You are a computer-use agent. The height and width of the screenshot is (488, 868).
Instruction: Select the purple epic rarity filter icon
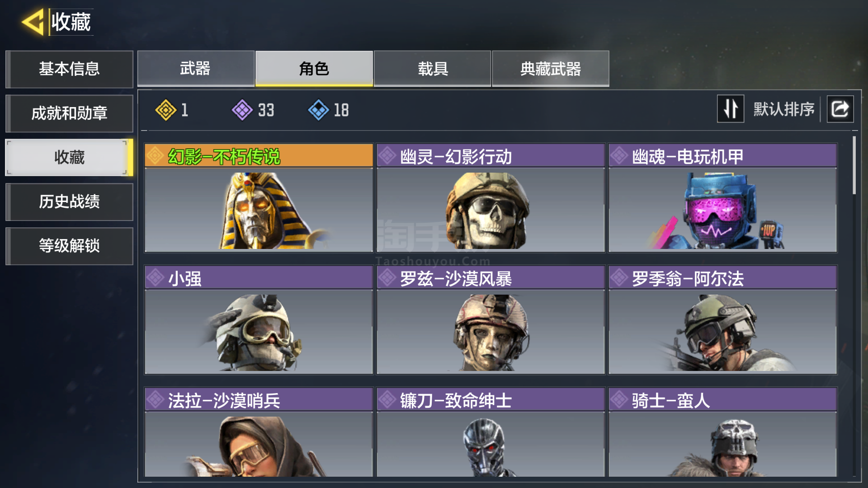[x=242, y=110]
